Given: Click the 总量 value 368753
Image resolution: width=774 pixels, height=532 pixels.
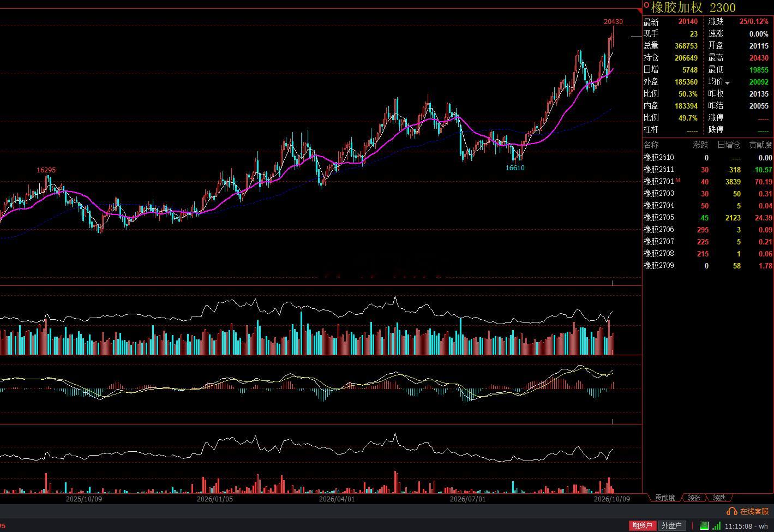Looking at the screenshot, I should 686,46.
